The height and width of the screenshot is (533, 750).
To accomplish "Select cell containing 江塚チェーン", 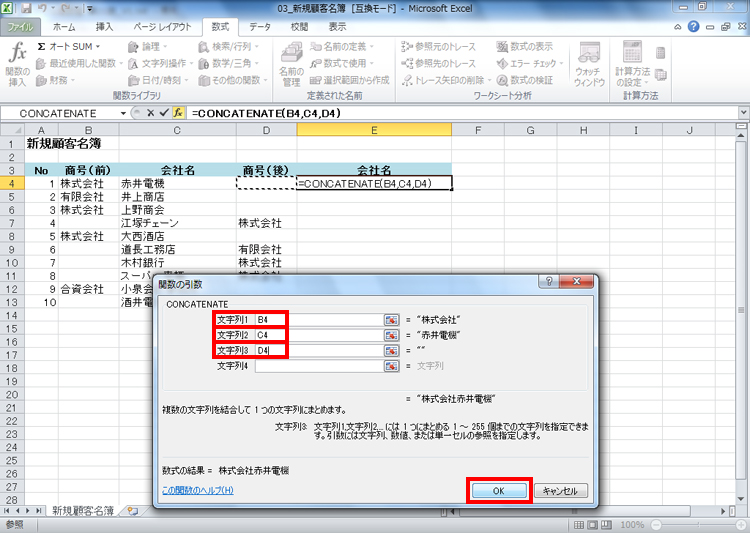I will [x=177, y=223].
